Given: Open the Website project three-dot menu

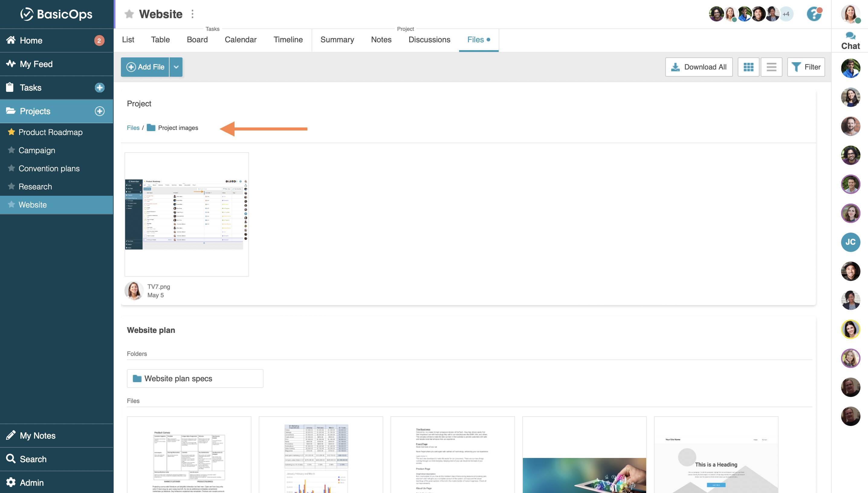Looking at the screenshot, I should [192, 14].
